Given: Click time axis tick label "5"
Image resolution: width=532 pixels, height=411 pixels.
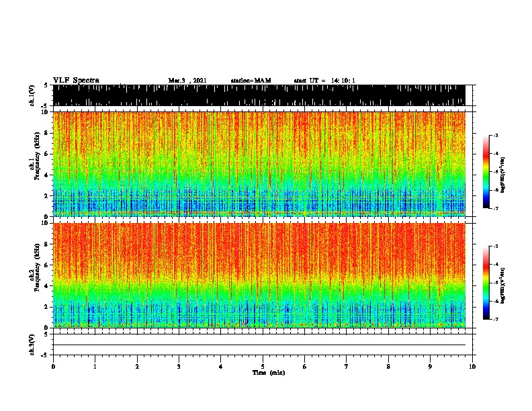Looking at the screenshot, I should 263,366.
